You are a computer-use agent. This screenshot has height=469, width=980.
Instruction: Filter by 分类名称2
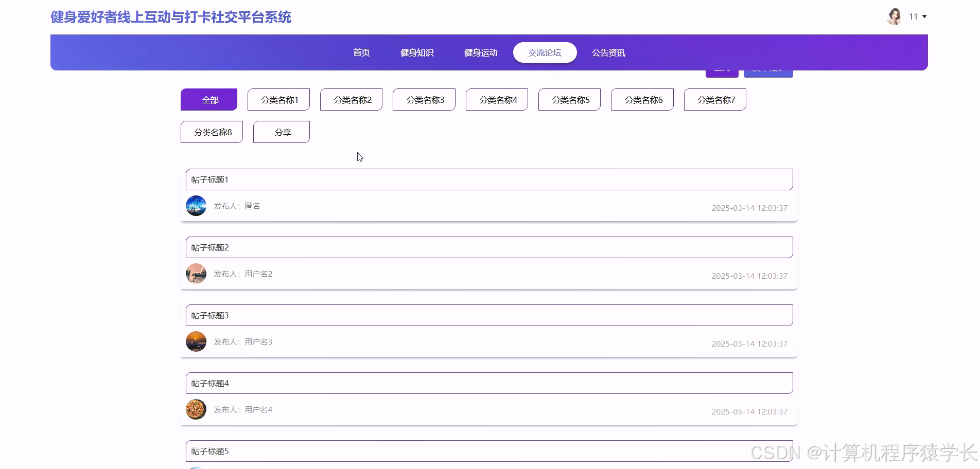(351, 99)
